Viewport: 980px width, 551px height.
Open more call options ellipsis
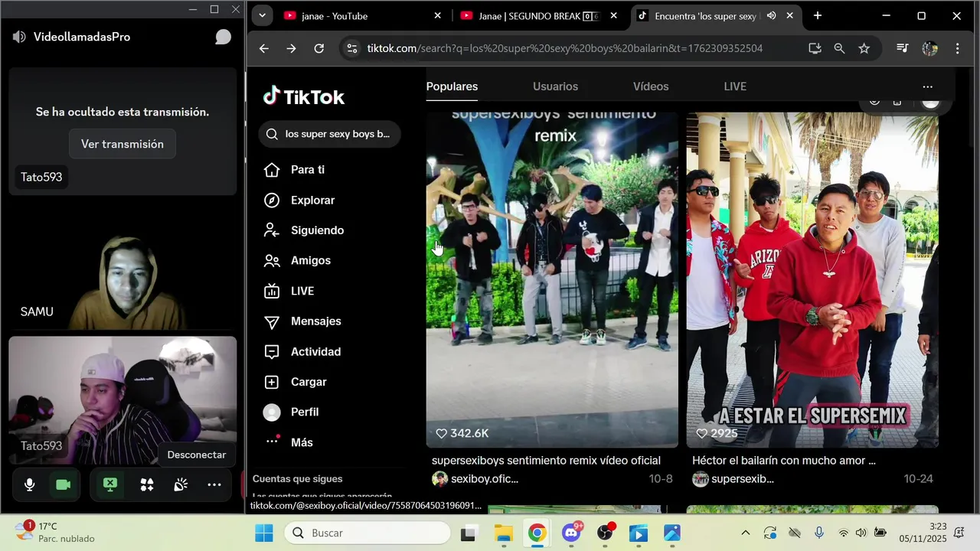pos(214,485)
